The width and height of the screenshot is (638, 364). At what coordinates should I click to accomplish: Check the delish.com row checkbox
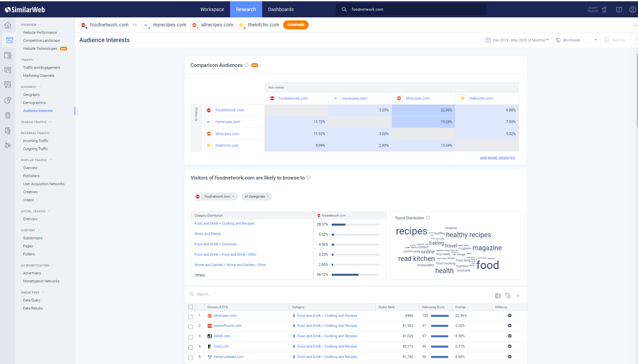tap(191, 337)
